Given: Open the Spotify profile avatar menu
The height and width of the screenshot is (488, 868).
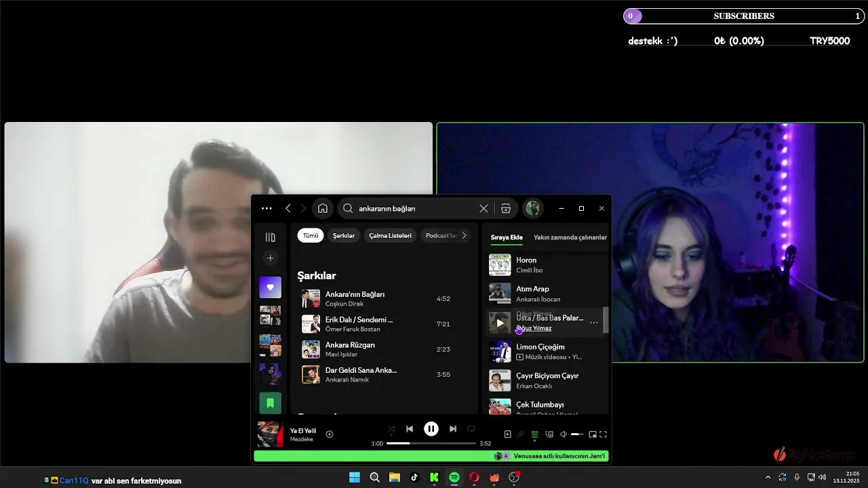Looking at the screenshot, I should pyautogui.click(x=532, y=209).
